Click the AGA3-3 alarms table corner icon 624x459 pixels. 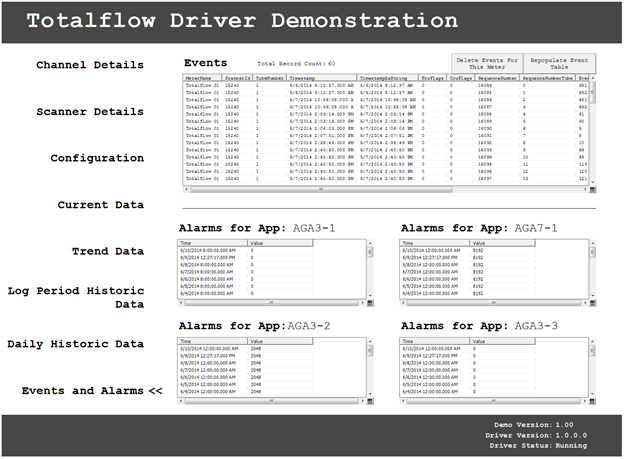pos(592,401)
